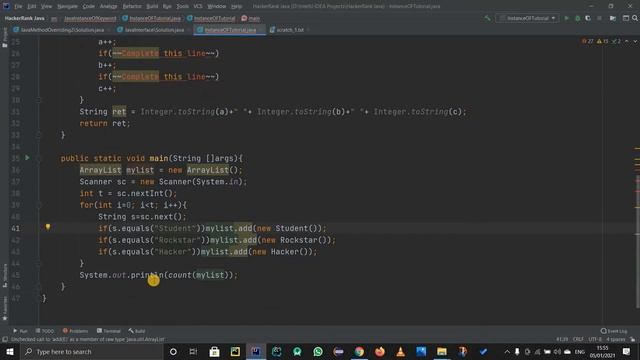Show hidden system tray icons chevron
The height and width of the screenshot is (360, 640).
click(507, 351)
